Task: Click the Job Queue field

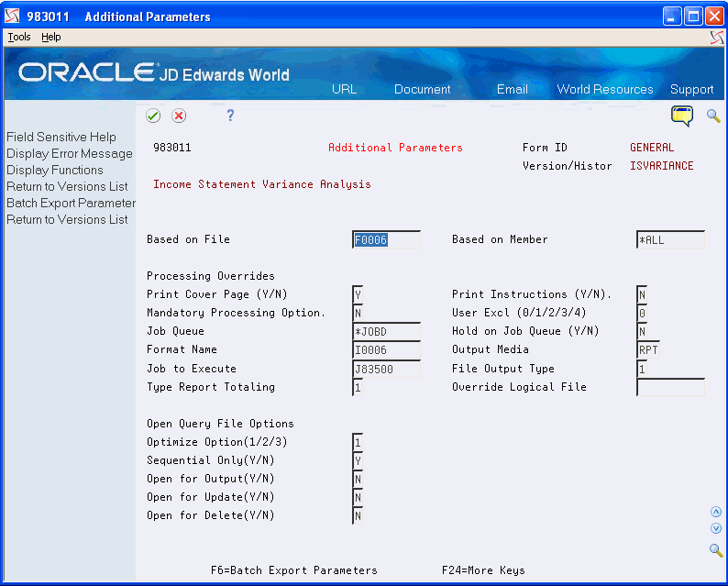Action: tap(386, 332)
